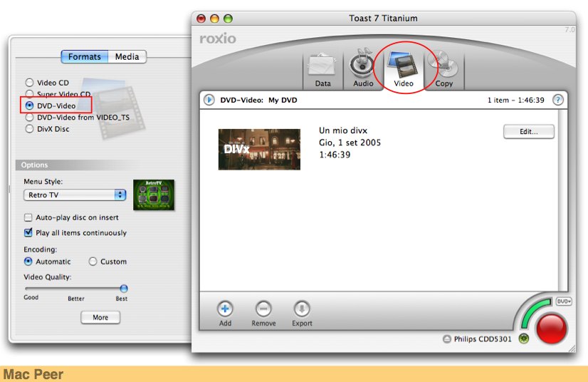The width and height of the screenshot is (588, 382).
Task: Click the window resize grip corner
Action: click(x=572, y=349)
